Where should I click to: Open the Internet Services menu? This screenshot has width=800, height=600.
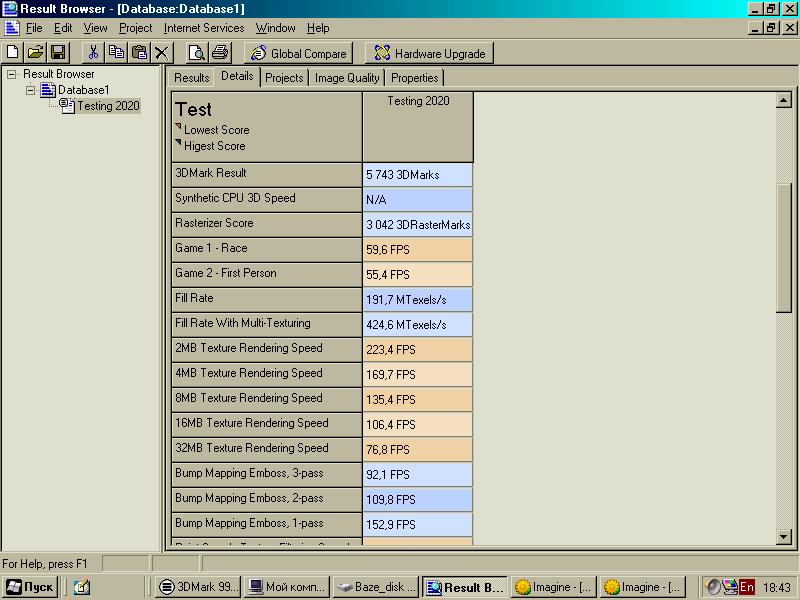[x=204, y=28]
